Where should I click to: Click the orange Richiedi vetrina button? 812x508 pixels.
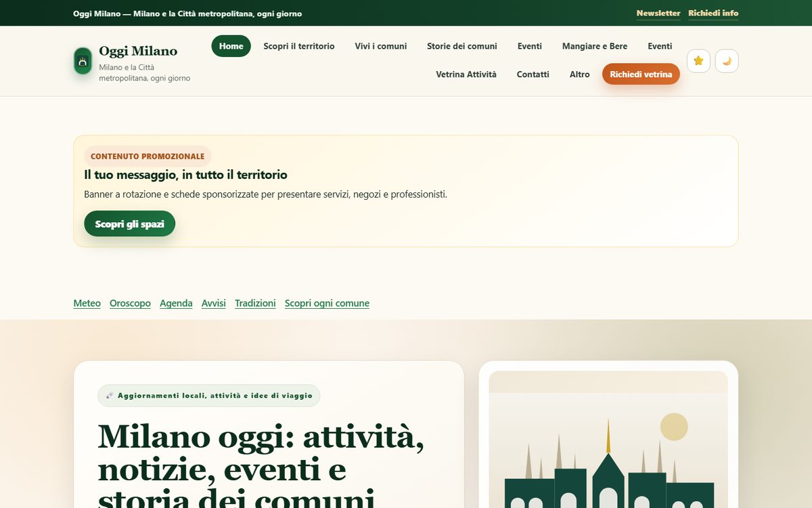pos(641,75)
